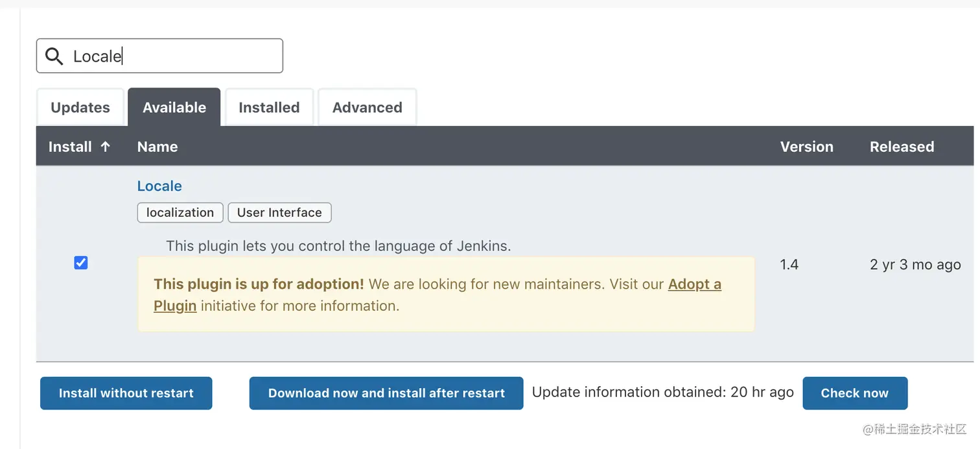Uncheck the Locale plugin install checkbox
Viewport: 980px width, 449px height.
tap(81, 263)
